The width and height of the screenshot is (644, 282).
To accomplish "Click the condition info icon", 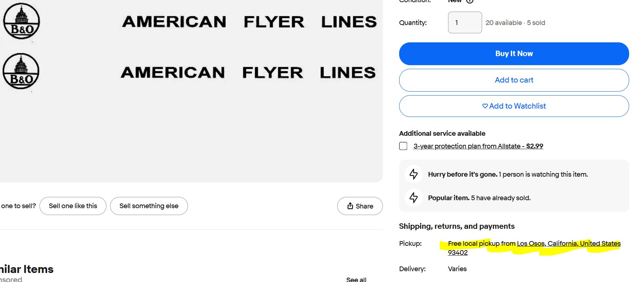I will (x=470, y=1).
